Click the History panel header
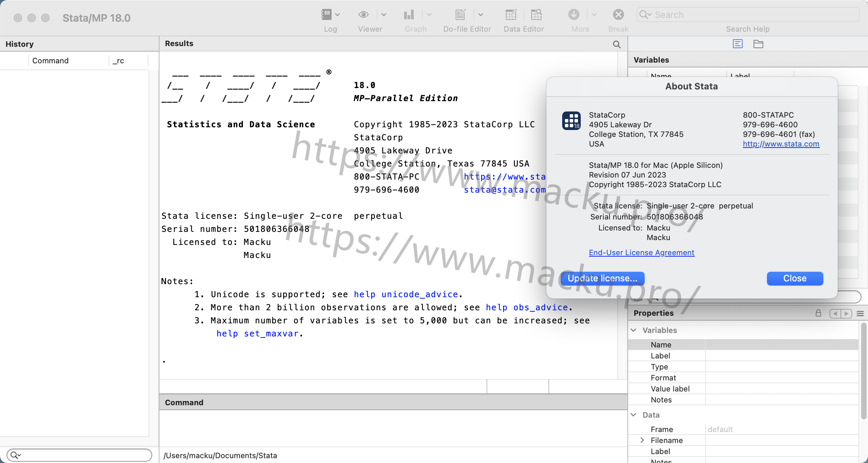The image size is (868, 463). [79, 44]
